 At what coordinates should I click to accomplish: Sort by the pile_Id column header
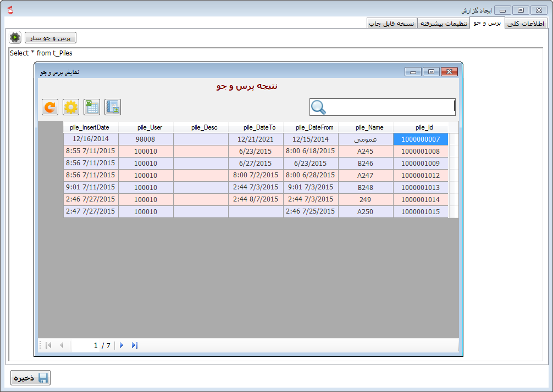421,127
